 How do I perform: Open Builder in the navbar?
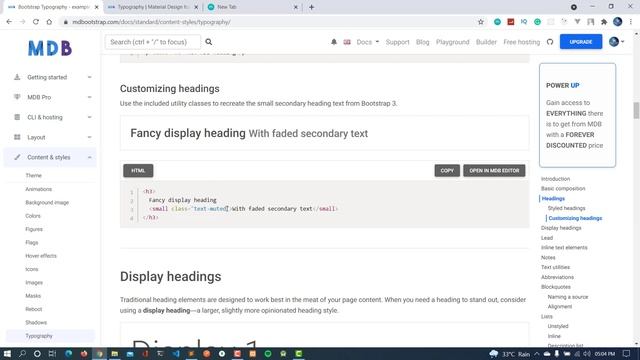(486, 42)
